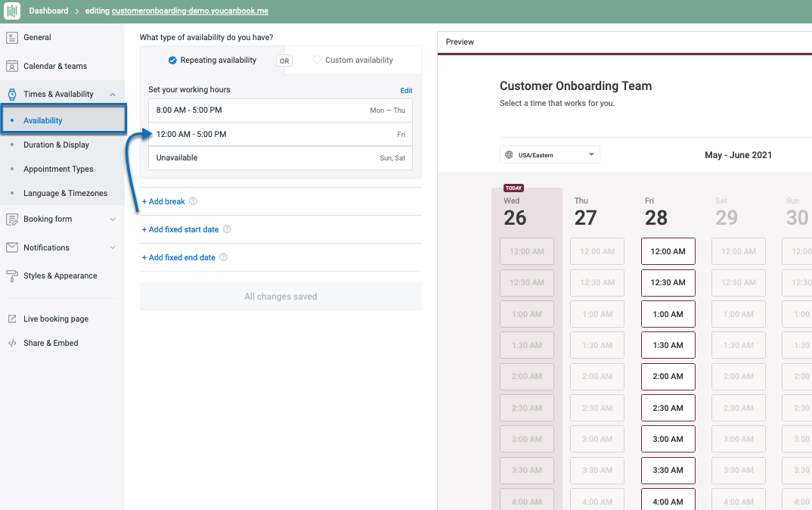Click the Times & Availability watch icon
812x510 pixels.
(12, 95)
